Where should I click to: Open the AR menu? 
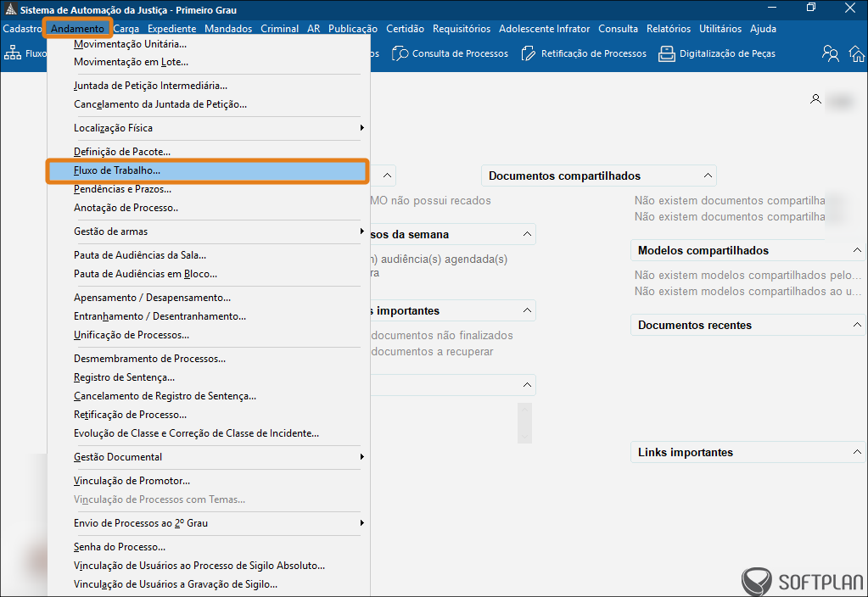[x=314, y=29]
